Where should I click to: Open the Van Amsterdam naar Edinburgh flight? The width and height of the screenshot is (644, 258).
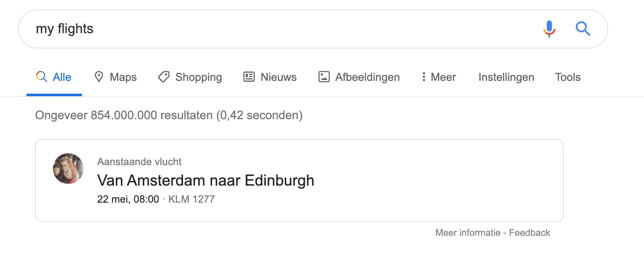click(206, 181)
